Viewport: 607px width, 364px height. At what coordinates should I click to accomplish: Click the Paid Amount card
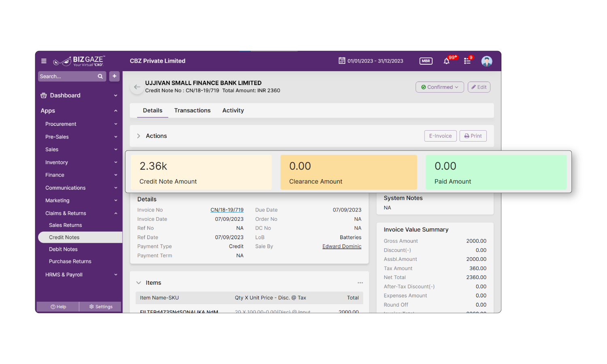click(x=496, y=172)
